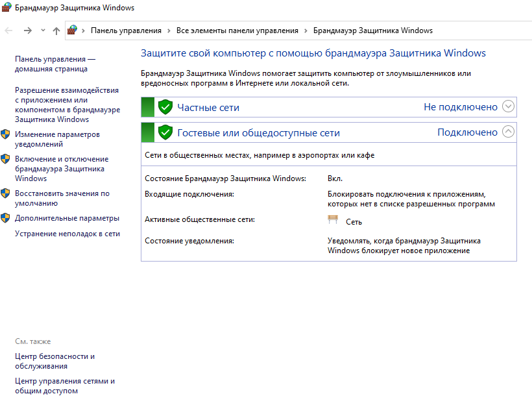Expand the 'Частные сети' section chevron
Viewport: 532px width, 405px height.
pos(508,106)
